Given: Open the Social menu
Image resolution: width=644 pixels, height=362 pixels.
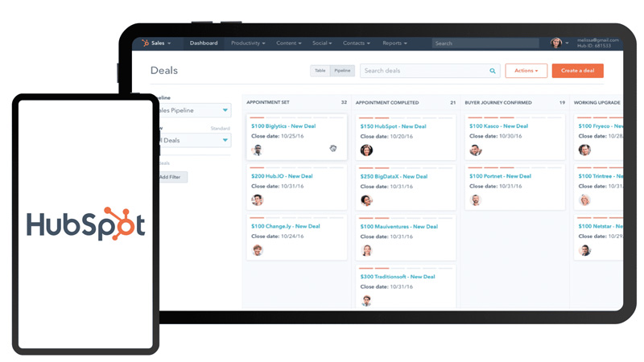Looking at the screenshot, I should [322, 43].
